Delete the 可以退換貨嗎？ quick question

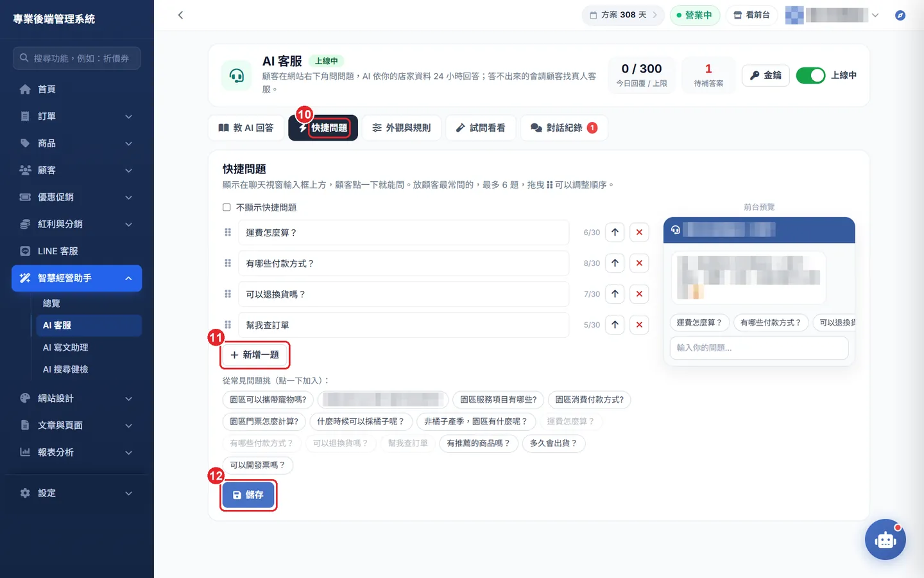pyautogui.click(x=639, y=294)
